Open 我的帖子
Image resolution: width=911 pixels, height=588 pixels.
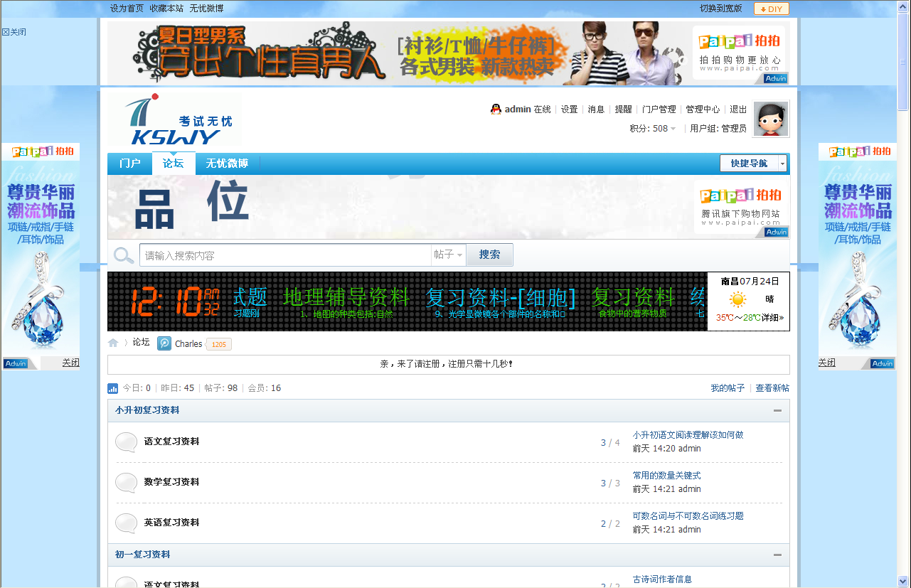click(x=728, y=388)
